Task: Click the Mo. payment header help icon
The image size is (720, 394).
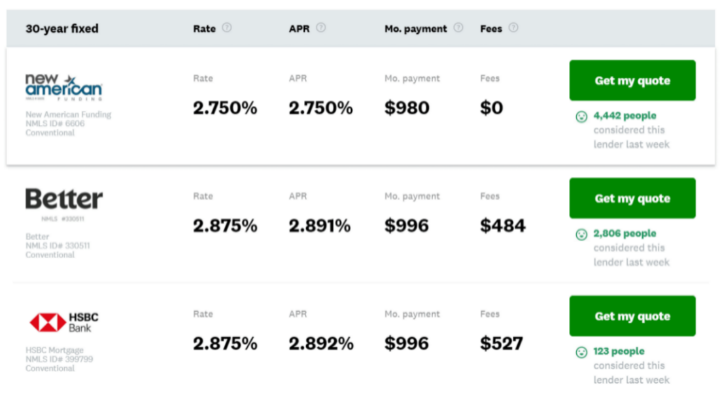Action: [458, 28]
